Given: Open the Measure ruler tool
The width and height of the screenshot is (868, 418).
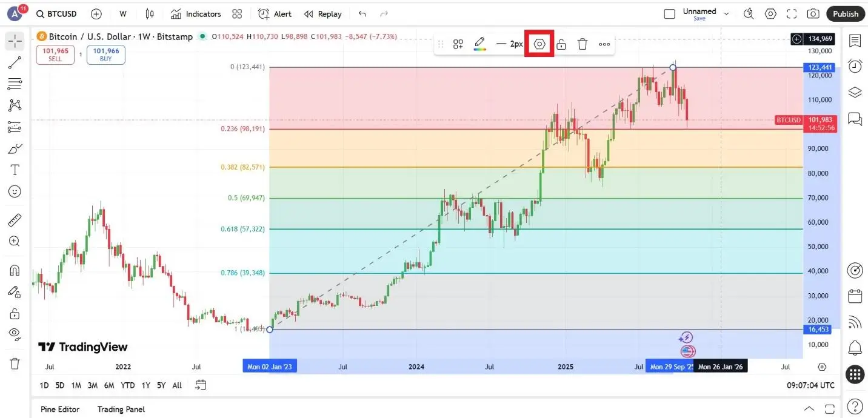Looking at the screenshot, I should 15,221.
